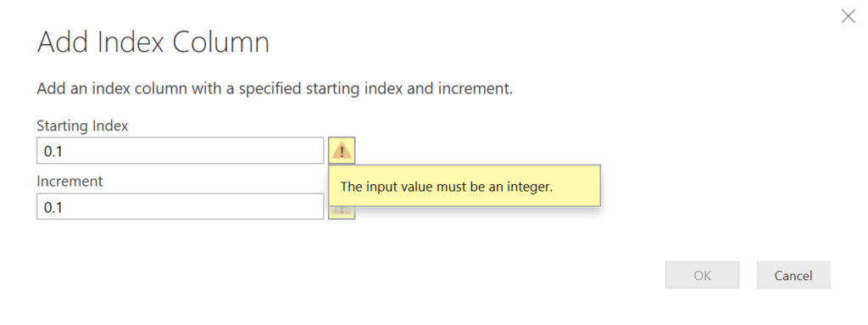Viewport: 868px width, 325px height.
Task: Click the yellow integer validation tooltip
Action: pyautogui.click(x=465, y=187)
